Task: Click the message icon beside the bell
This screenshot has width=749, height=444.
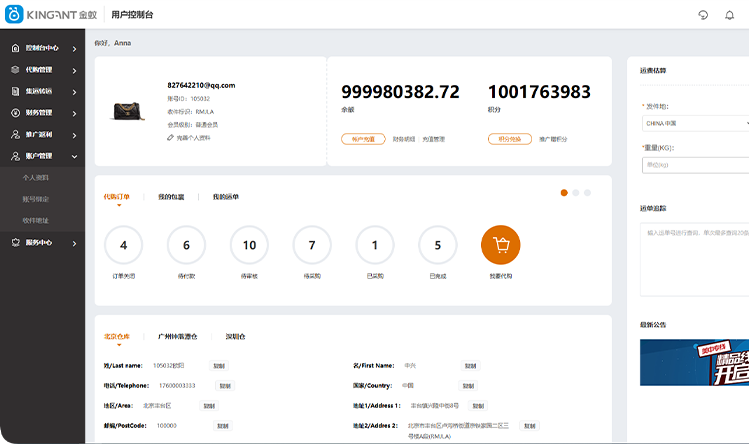Action: tap(703, 15)
